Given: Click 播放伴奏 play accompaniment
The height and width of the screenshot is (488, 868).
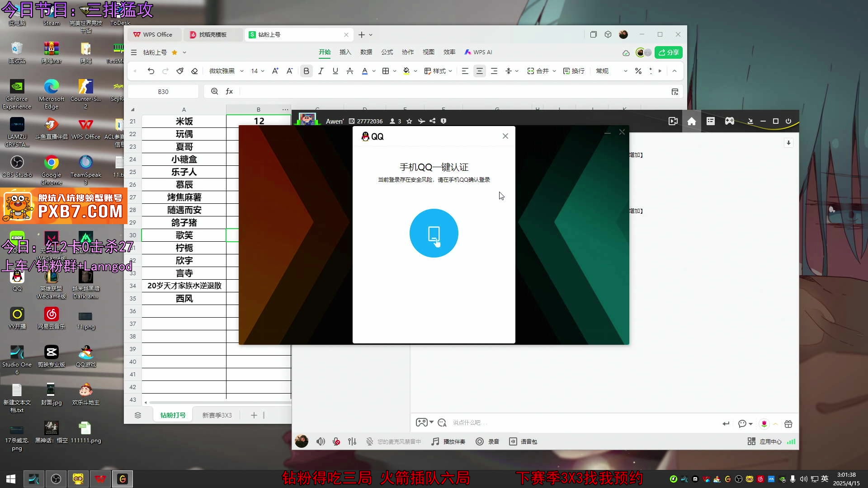Looking at the screenshot, I should [x=448, y=441].
